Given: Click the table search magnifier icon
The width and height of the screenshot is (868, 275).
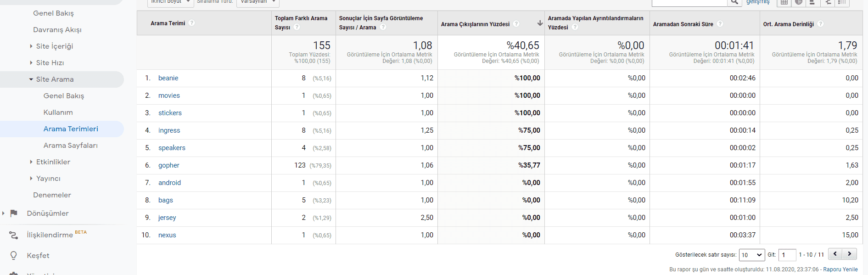Looking at the screenshot, I should [x=734, y=2].
